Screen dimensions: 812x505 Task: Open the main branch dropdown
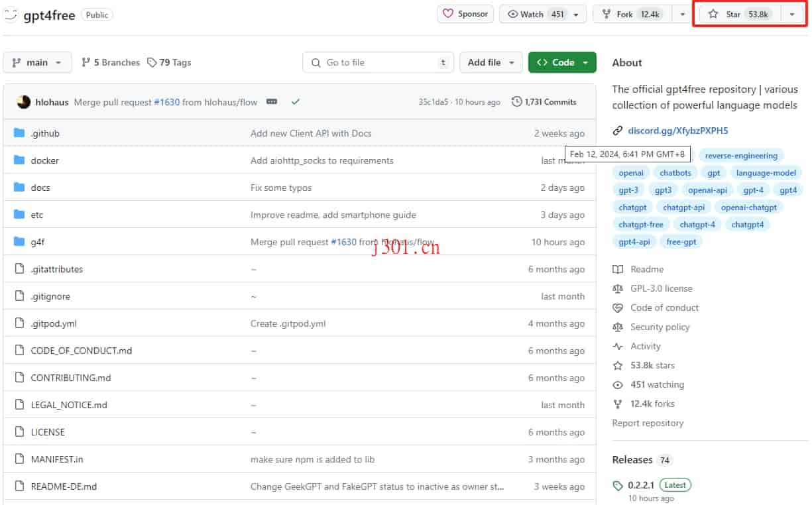(37, 62)
